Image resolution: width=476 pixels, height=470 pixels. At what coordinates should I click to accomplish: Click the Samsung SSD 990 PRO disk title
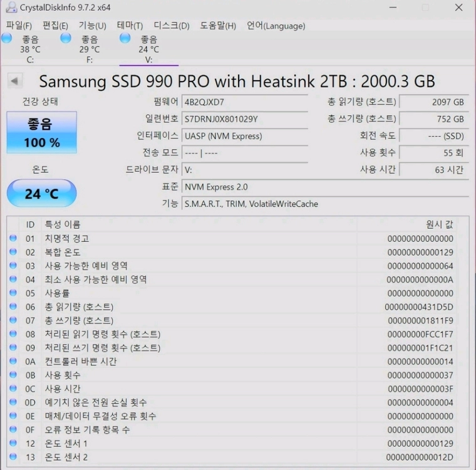(237, 81)
